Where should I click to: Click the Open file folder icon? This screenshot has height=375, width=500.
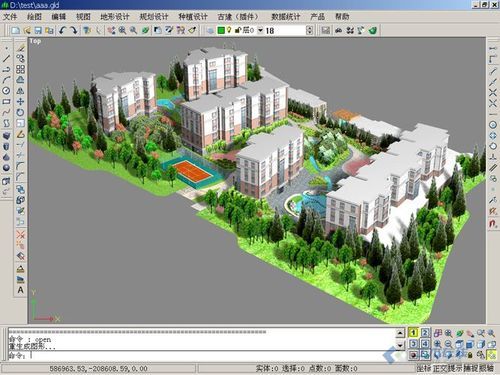coord(27,31)
